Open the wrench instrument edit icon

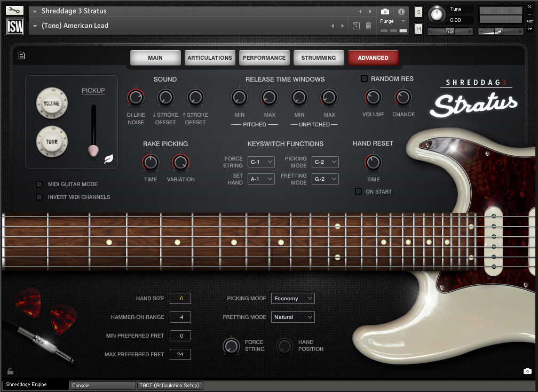click(15, 11)
